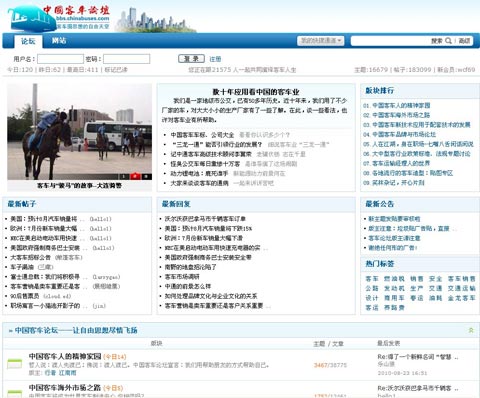Open the 大家来谈谈客车的通病 link

point(200,183)
